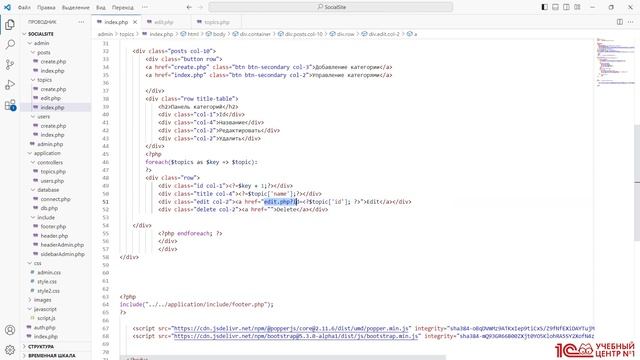
Task: Open popper.min.js CDN link in code
Action: [x=292, y=329]
